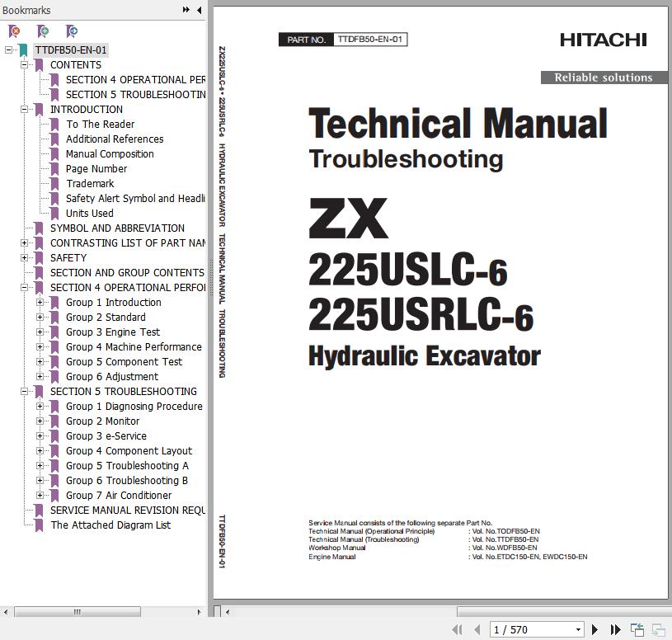Click the Bookmarks panel title
This screenshot has height=640, width=672.
pos(26,10)
